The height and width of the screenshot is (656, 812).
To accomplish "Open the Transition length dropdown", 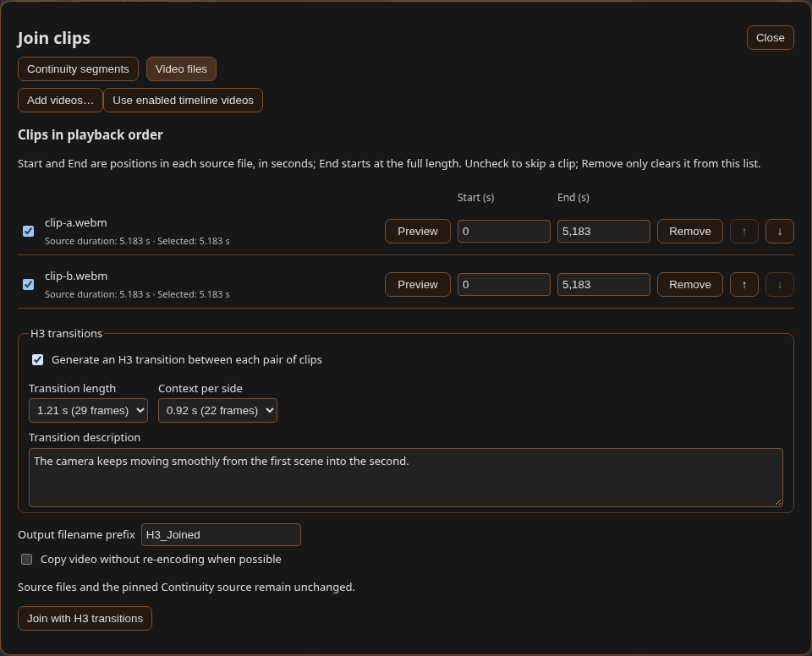I will [88, 411].
